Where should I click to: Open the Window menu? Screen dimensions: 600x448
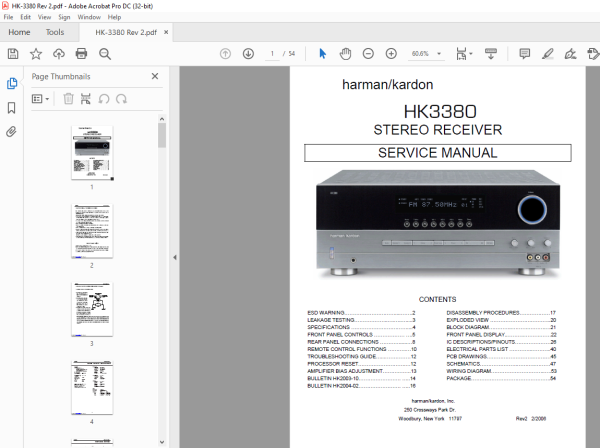coord(89,17)
